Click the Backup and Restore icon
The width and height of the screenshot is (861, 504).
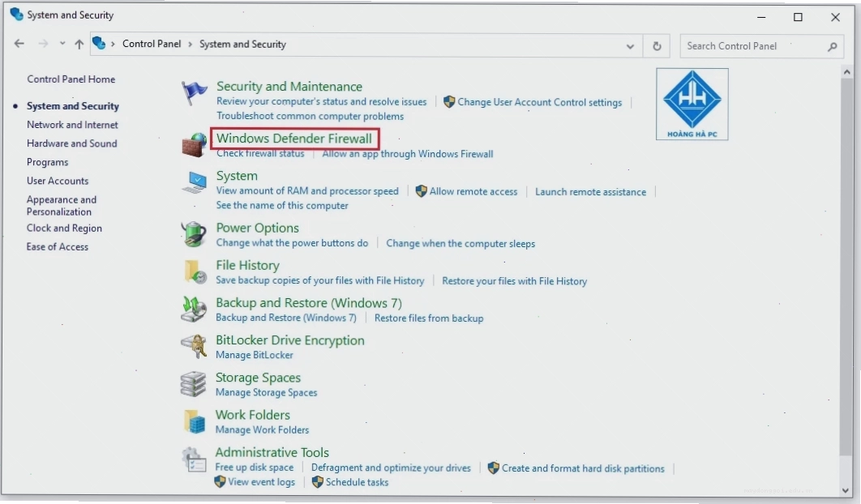pos(194,309)
